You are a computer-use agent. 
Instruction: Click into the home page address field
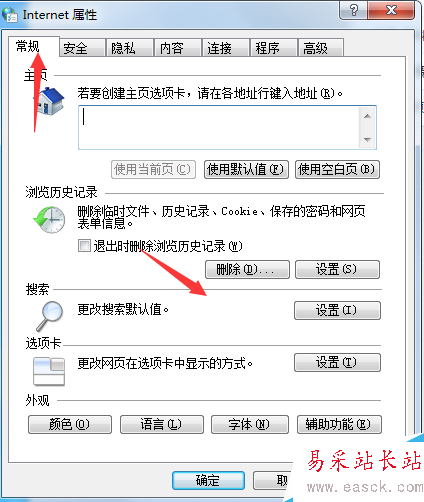[218, 127]
